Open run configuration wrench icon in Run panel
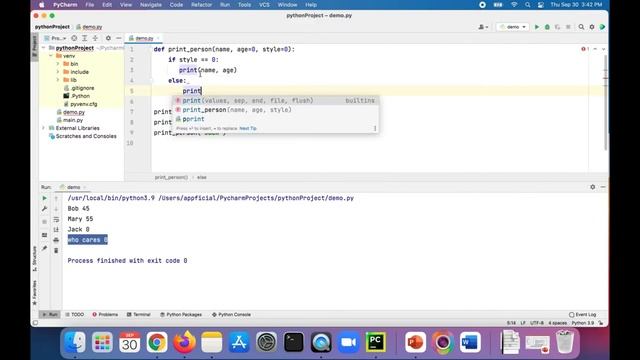640x360 pixels. 44,209
